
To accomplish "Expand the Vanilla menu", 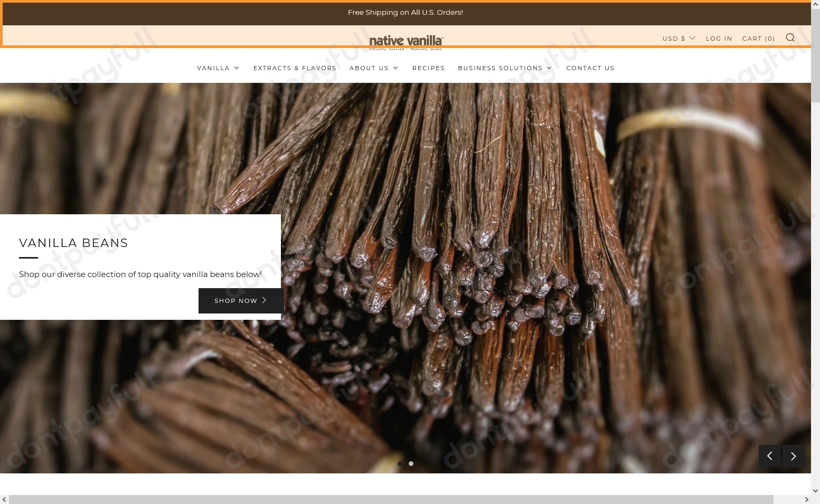I will coord(218,68).
